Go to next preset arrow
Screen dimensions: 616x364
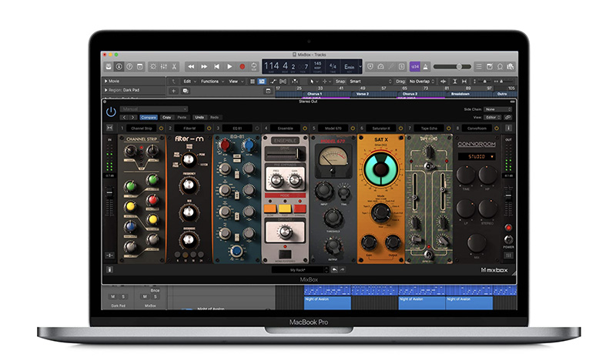tap(132, 117)
